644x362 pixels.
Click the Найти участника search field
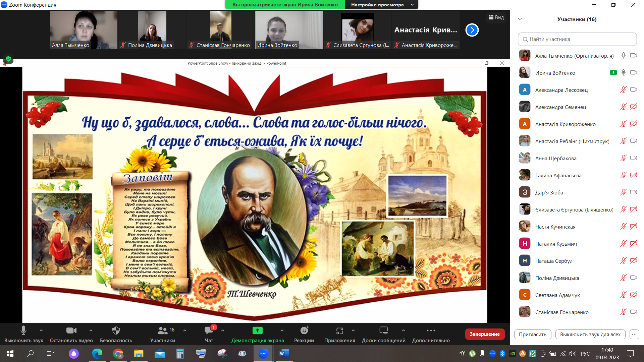(577, 39)
